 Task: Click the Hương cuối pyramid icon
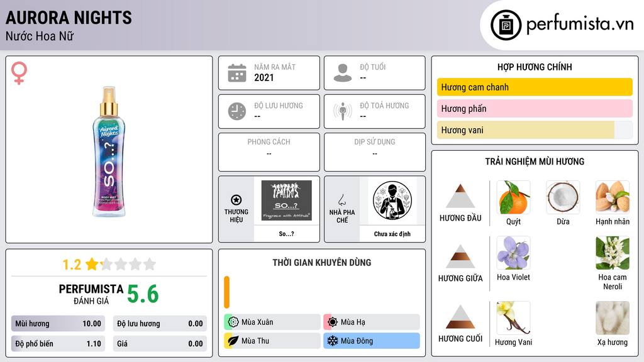point(460,317)
